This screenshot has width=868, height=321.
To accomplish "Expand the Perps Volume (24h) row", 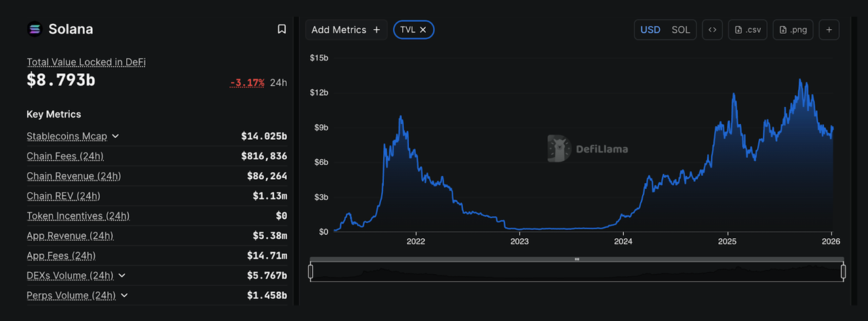I will (x=124, y=295).
